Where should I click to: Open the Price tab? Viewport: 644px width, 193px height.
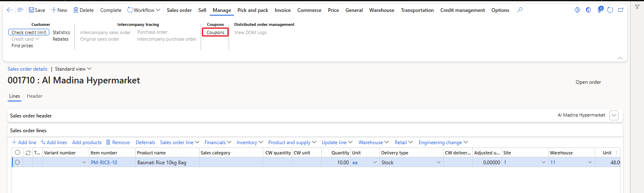334,10
